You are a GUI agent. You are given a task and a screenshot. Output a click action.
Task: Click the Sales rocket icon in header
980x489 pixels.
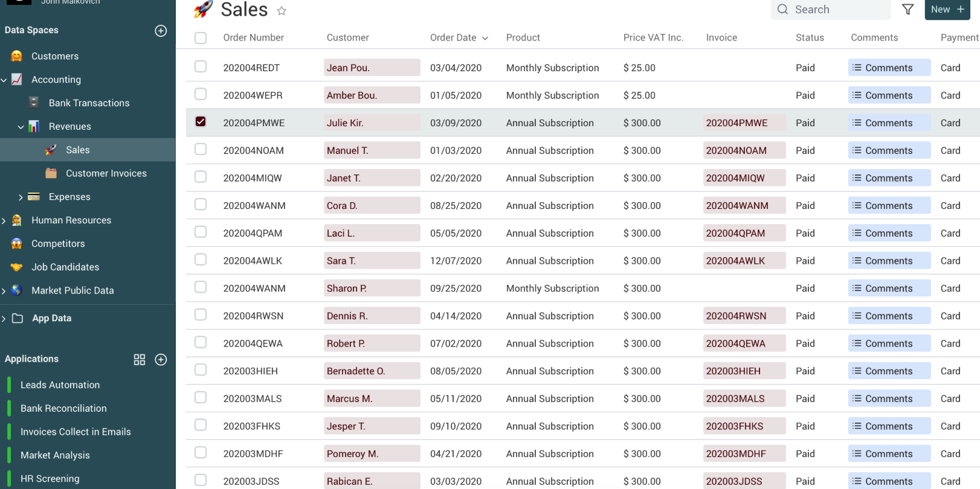(203, 9)
